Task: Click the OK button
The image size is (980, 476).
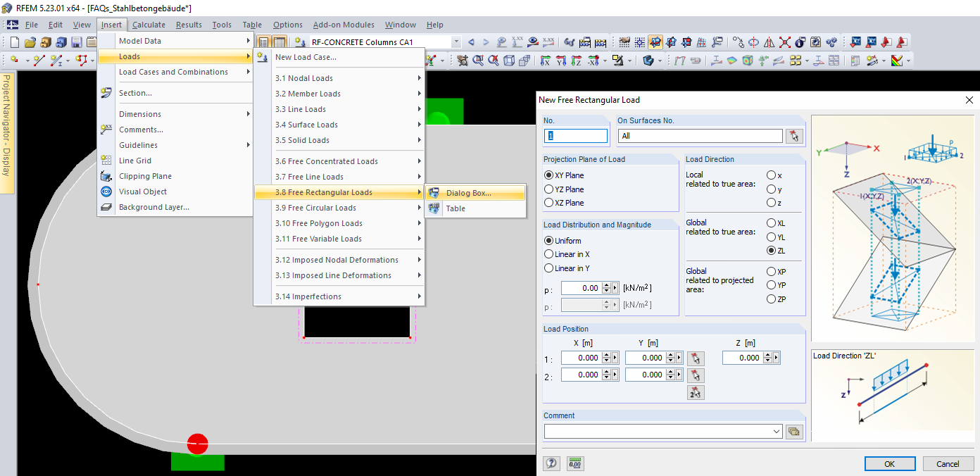Action: click(x=890, y=463)
